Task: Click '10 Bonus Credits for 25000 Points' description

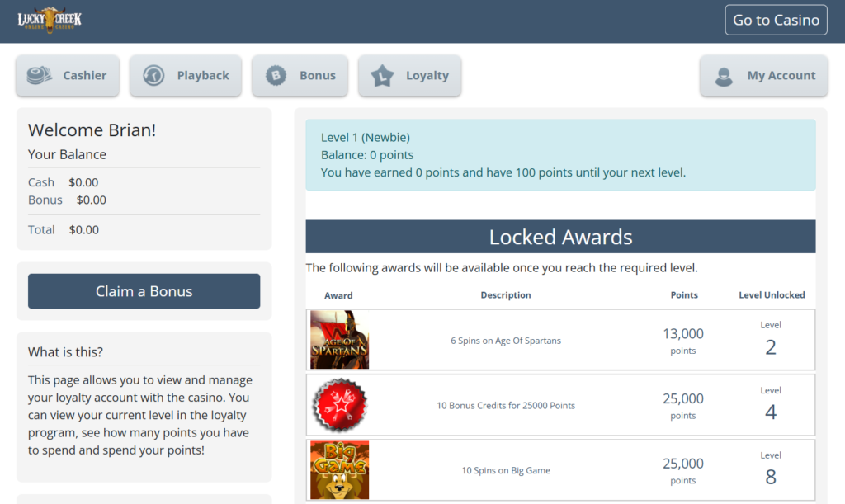Action: click(506, 406)
